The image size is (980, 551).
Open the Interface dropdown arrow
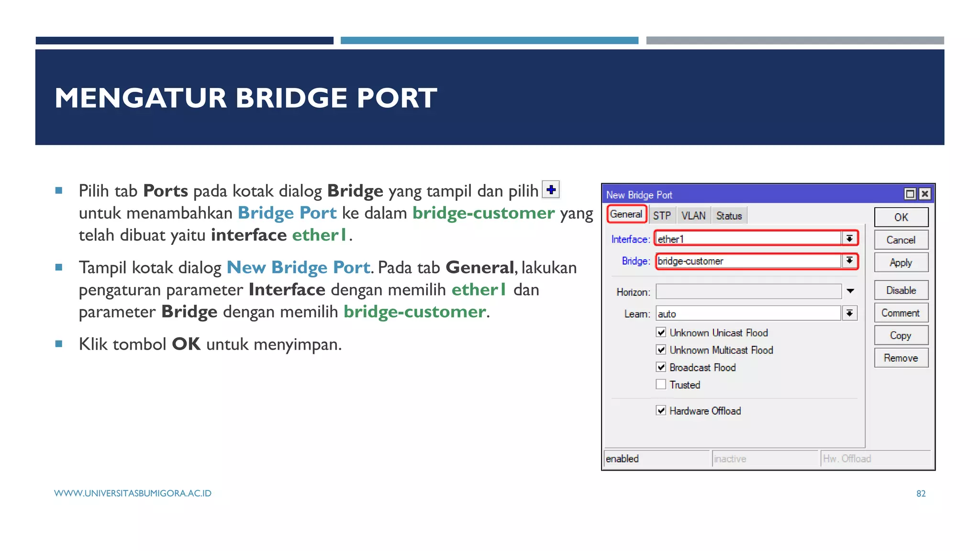click(849, 238)
